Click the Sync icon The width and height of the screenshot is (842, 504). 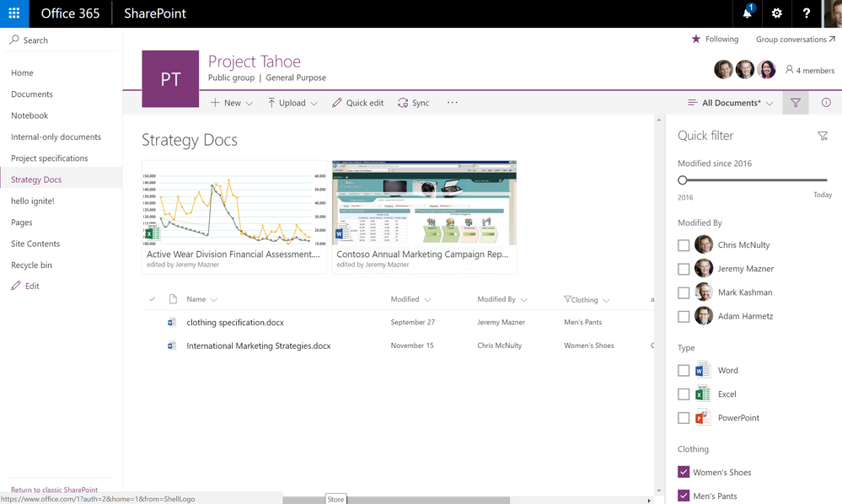click(x=403, y=103)
